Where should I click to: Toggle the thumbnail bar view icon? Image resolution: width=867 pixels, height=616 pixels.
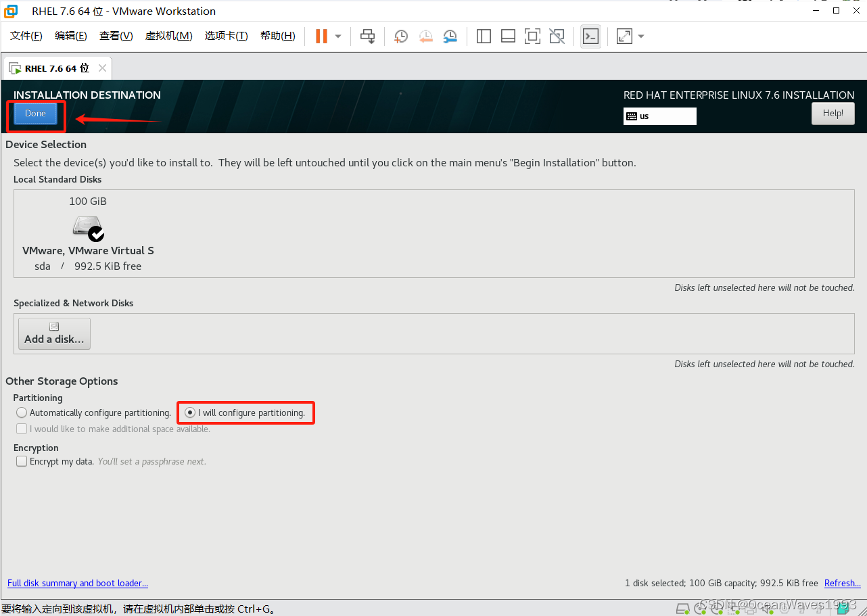[508, 36]
